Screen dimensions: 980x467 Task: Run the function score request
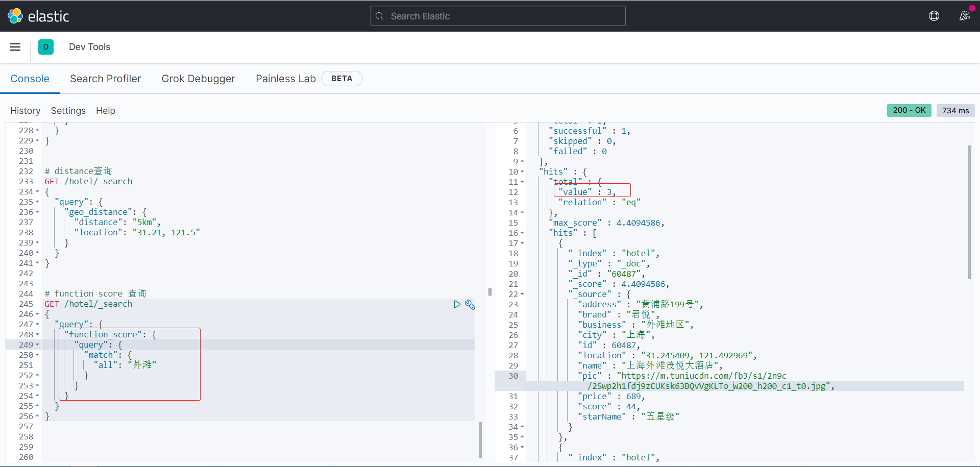pos(457,304)
